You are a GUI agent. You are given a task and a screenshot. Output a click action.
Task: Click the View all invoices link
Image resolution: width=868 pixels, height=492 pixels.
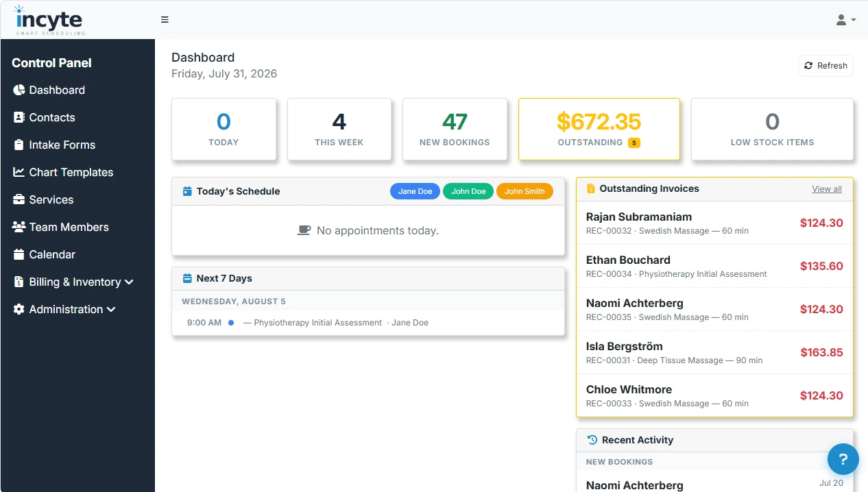(827, 189)
